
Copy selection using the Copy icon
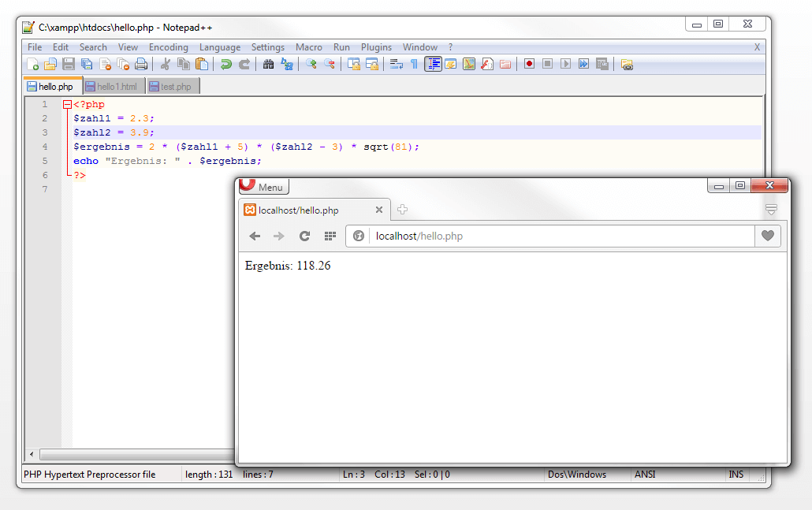pyautogui.click(x=184, y=64)
